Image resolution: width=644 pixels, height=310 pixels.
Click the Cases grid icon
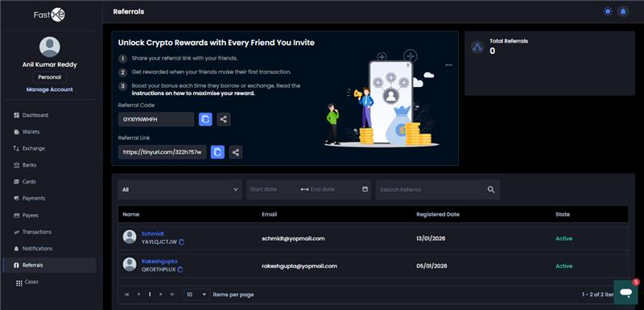19,283
